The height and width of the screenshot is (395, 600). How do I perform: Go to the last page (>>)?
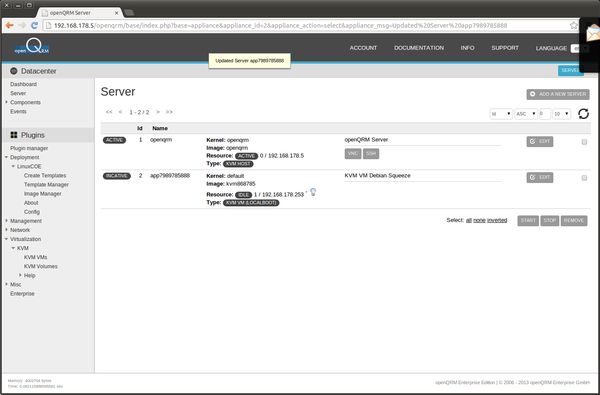pos(169,112)
